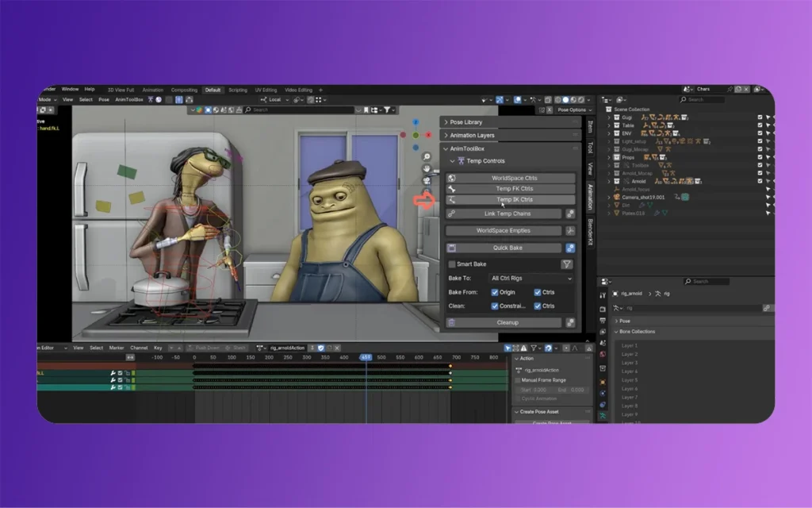Click the Temp IK Ctrls button
The image size is (812, 508).
point(511,199)
